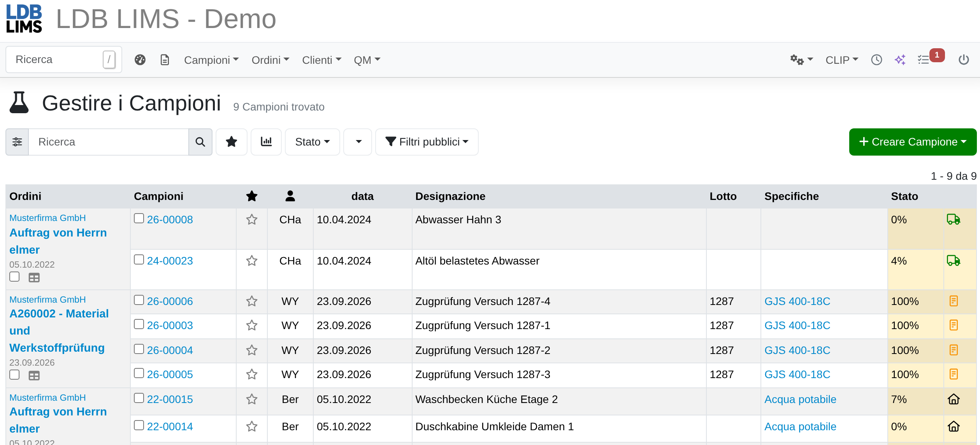Image resolution: width=980 pixels, height=445 pixels.
Task: Select the checkbox for sample 26-00004
Action: [139, 349]
